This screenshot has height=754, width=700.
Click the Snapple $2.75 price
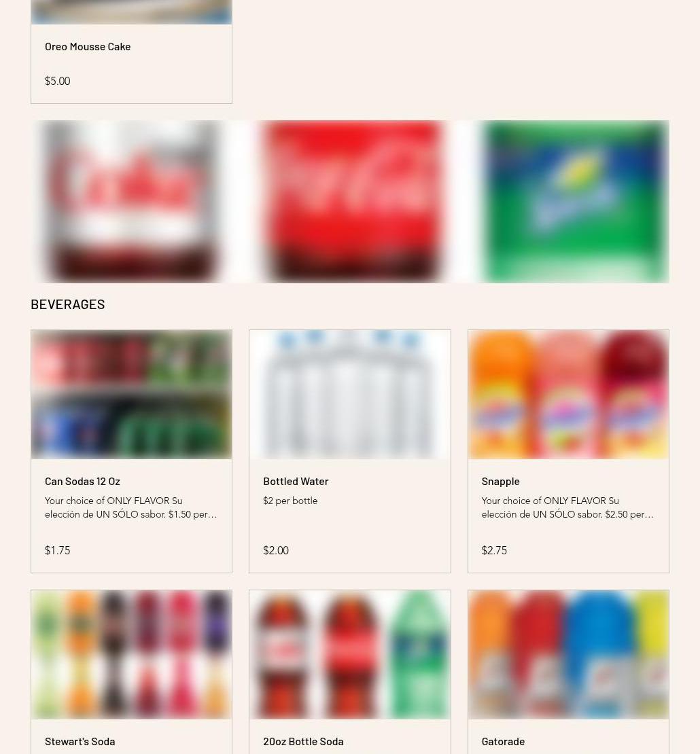point(494,550)
